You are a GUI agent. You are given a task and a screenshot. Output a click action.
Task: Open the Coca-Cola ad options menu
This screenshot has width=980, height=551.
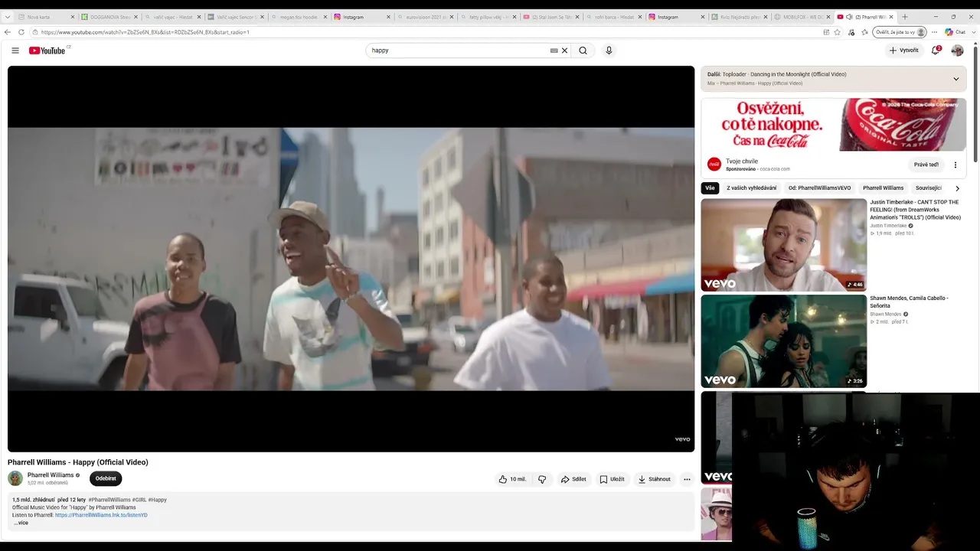pos(955,165)
